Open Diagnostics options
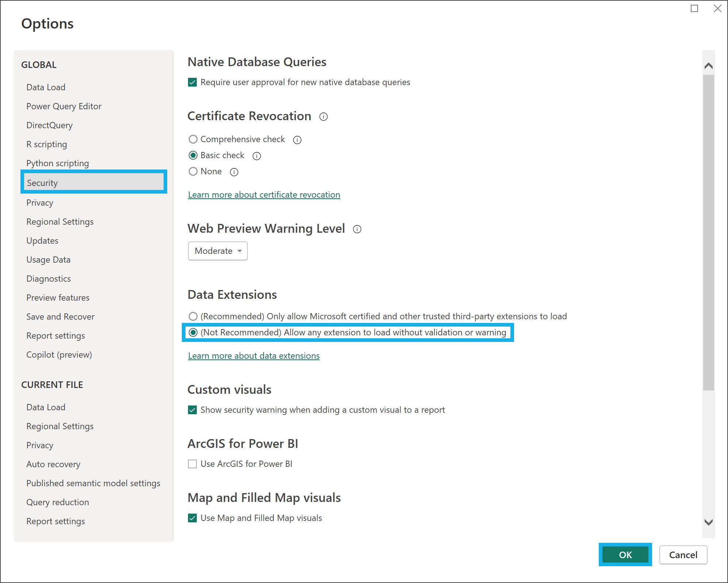 [49, 279]
